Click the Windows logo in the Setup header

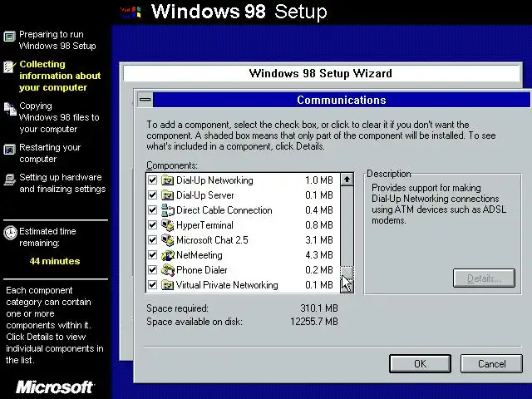click(131, 12)
